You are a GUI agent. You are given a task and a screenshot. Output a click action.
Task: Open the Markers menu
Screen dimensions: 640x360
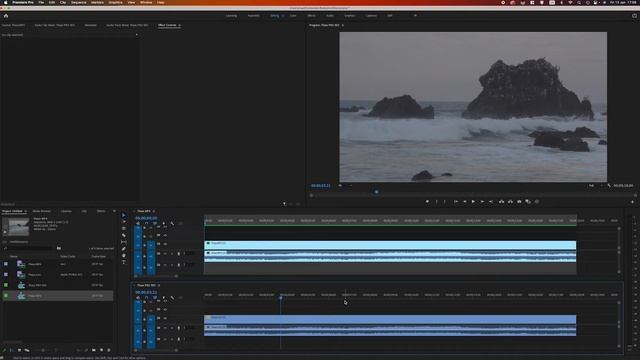(x=97, y=2)
